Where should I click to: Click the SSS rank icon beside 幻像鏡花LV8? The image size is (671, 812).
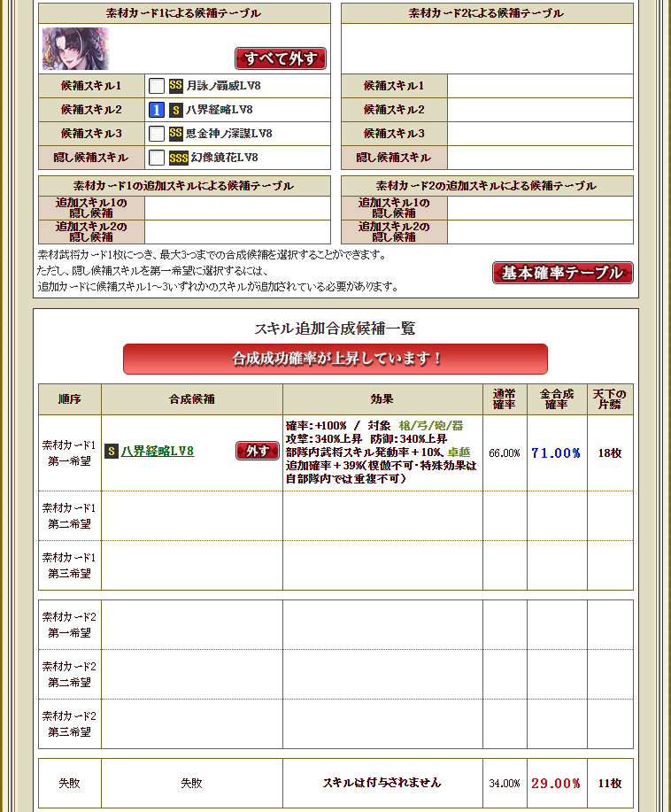point(178,158)
